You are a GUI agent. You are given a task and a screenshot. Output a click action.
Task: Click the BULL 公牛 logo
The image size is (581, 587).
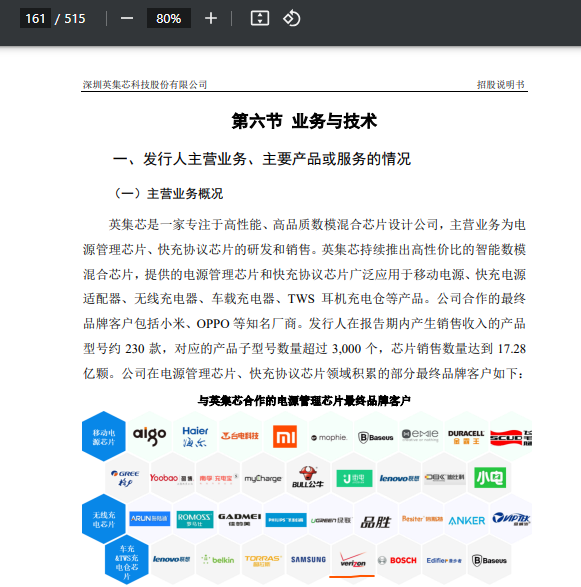(x=308, y=477)
